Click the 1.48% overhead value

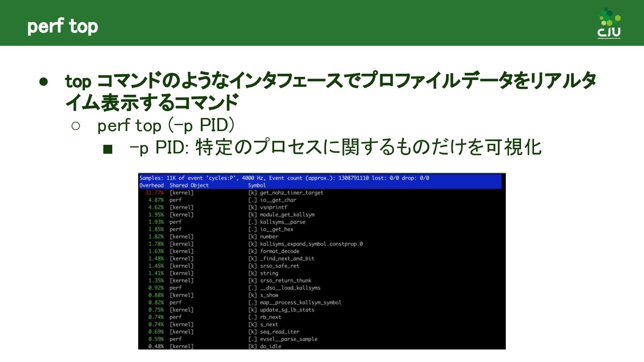(x=156, y=258)
